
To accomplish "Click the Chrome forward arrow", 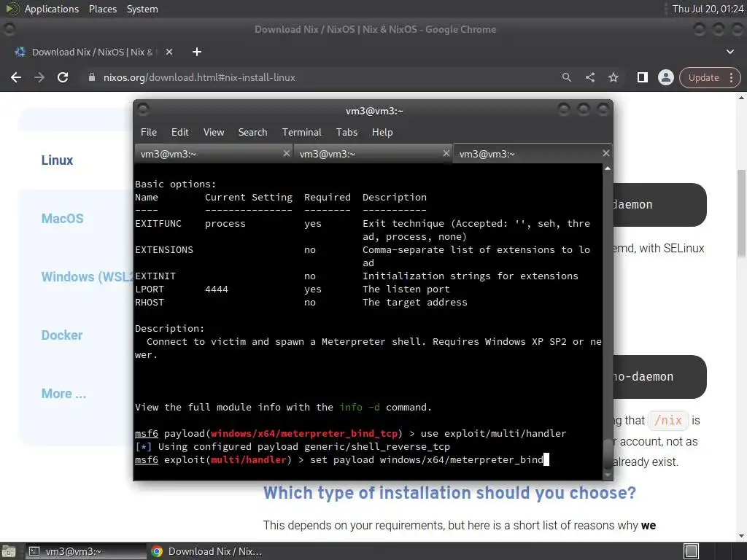I will pos(39,77).
